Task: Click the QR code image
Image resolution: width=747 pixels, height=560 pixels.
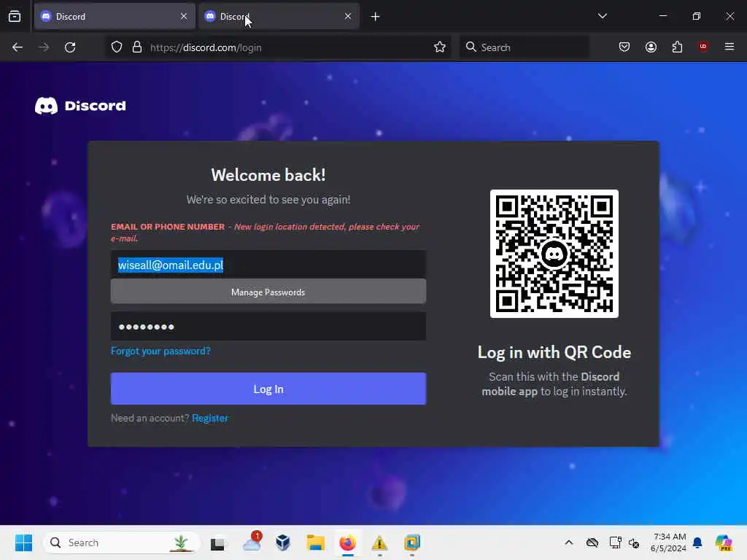Action: [554, 254]
